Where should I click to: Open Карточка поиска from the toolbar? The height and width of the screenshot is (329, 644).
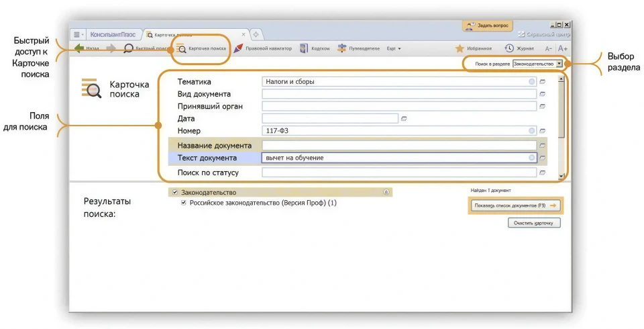point(202,48)
